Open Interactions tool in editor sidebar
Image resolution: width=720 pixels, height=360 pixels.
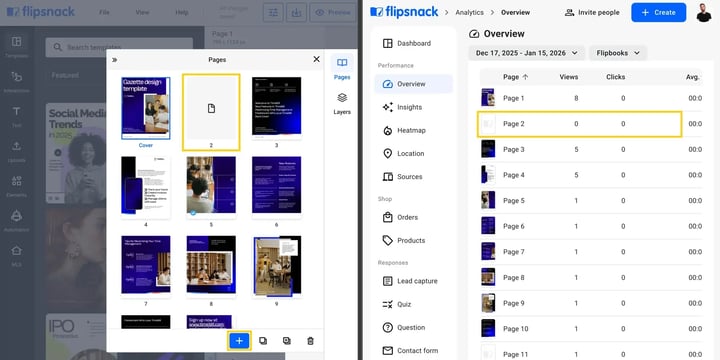17,82
